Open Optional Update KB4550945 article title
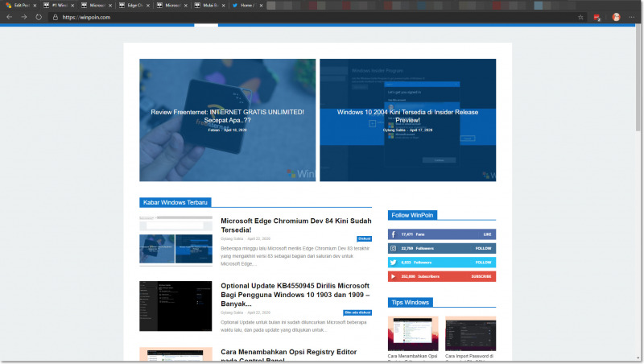The image size is (644, 364). (x=295, y=295)
